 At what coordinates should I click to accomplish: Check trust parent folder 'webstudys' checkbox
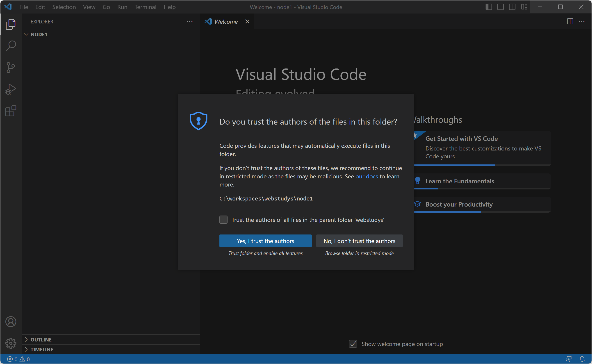(223, 220)
